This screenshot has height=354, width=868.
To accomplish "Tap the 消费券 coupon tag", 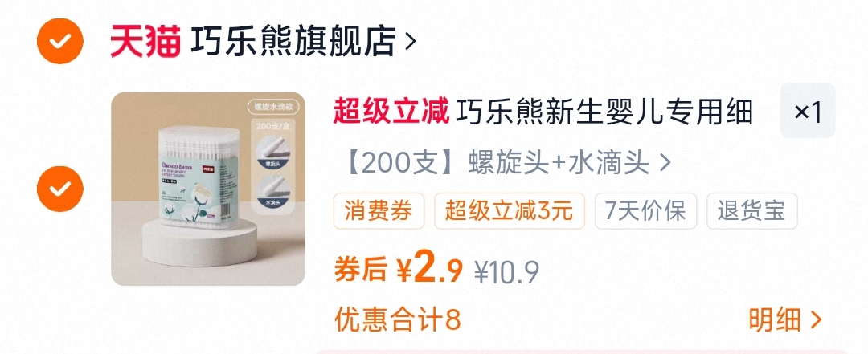I will (379, 211).
